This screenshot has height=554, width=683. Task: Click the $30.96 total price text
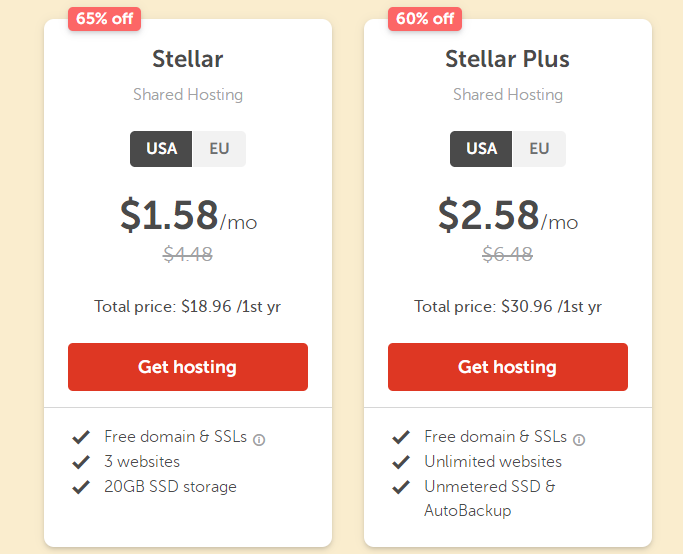527,307
